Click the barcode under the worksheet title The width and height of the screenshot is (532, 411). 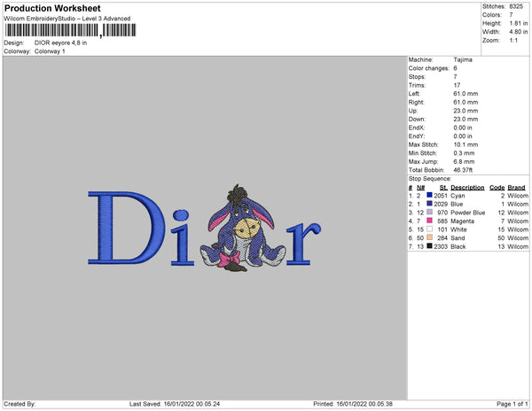(71, 30)
